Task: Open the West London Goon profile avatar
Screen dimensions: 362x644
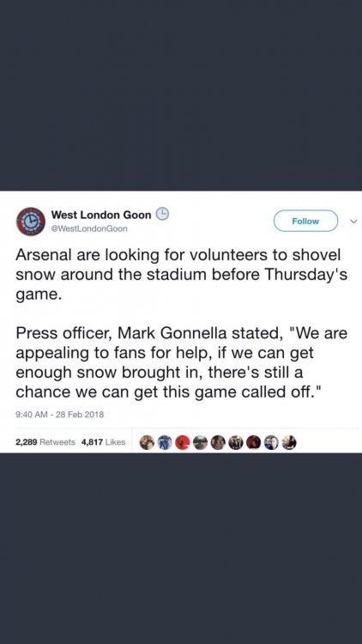Action: point(30,221)
